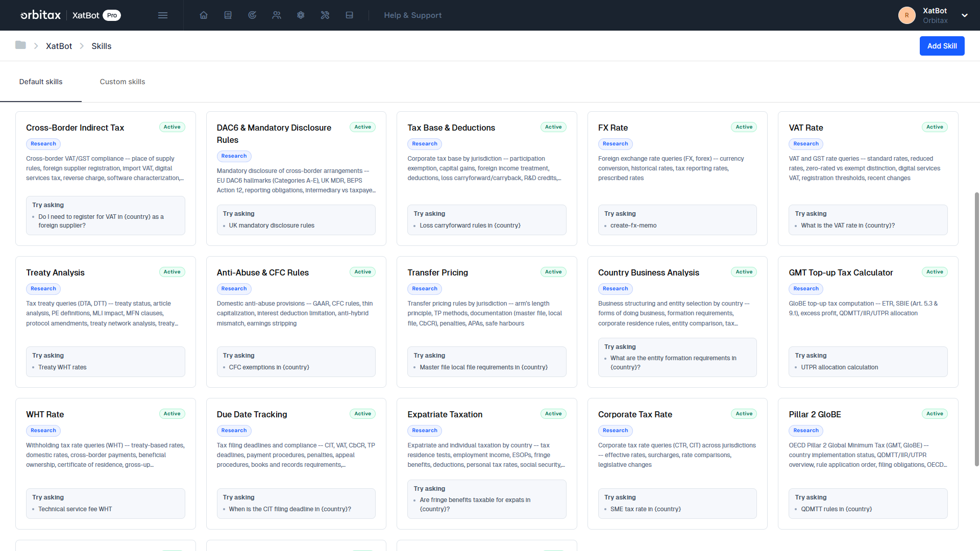Open Help & Support link
The width and height of the screenshot is (980, 551).
coord(412,15)
